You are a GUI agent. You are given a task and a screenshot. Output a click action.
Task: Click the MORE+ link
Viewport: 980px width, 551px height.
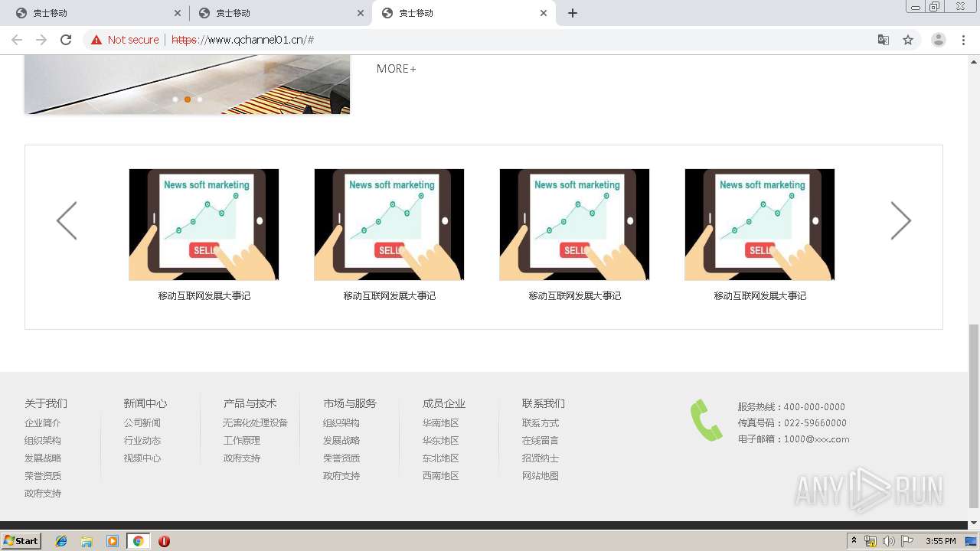396,69
